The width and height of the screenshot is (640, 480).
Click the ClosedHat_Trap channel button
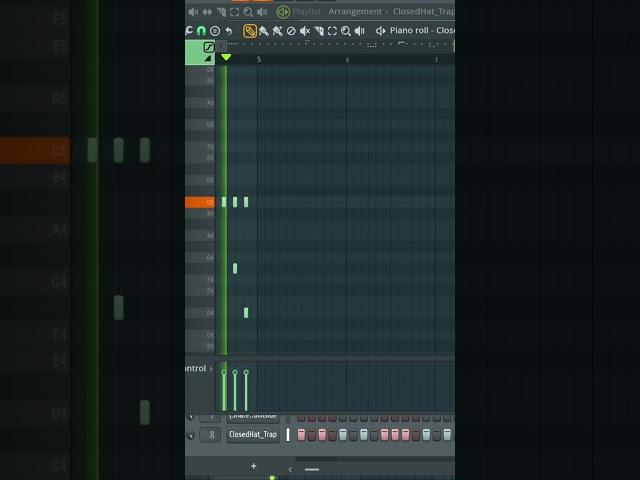[253, 435]
